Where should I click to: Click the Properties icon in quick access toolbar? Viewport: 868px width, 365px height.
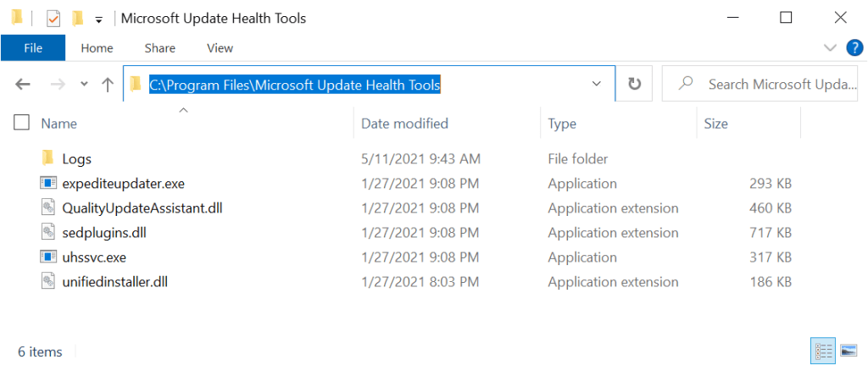tap(53, 18)
